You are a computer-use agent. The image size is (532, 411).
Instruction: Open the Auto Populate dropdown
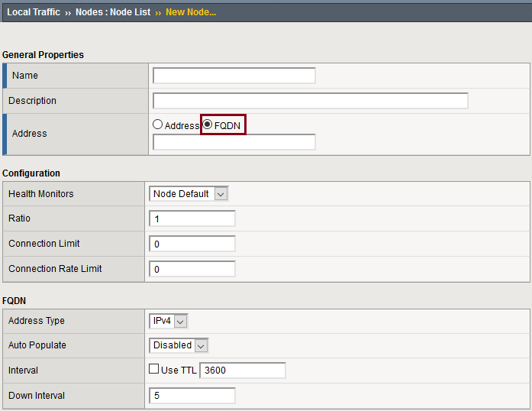pos(179,345)
